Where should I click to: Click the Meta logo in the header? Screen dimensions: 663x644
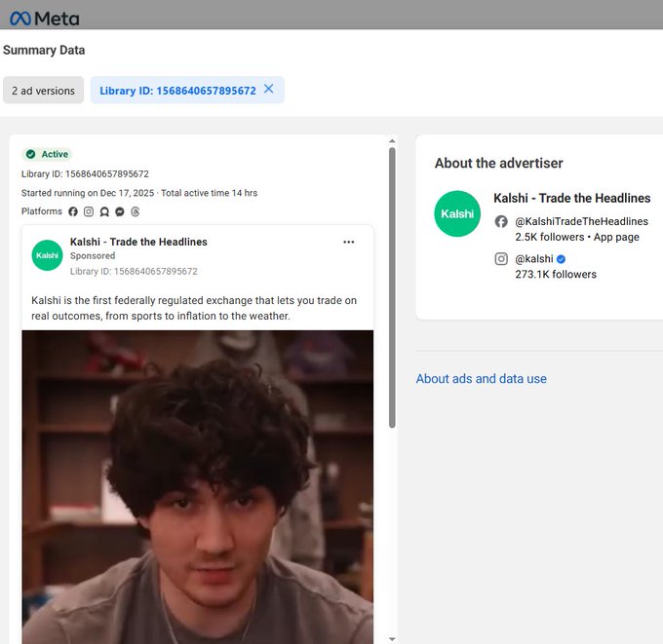coord(44,18)
